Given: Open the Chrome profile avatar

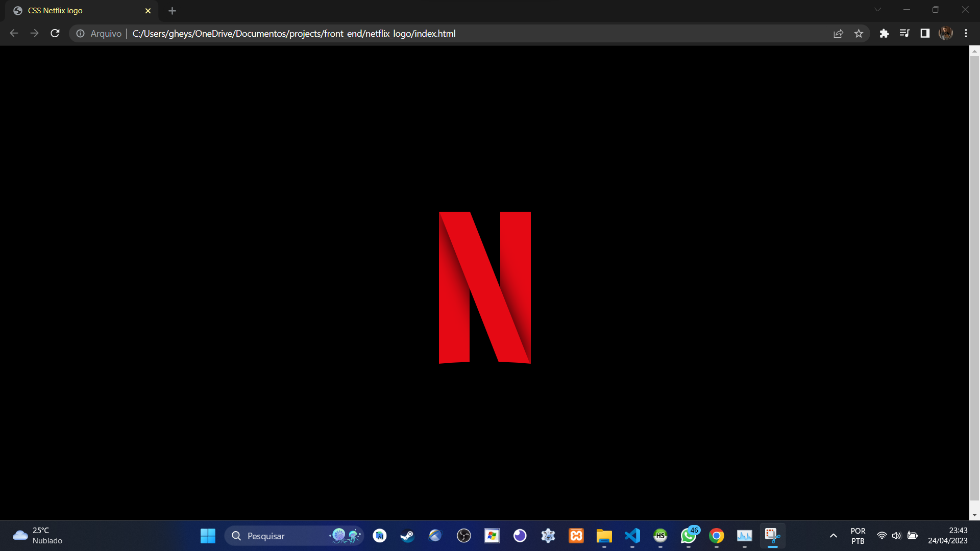Looking at the screenshot, I should point(945,34).
